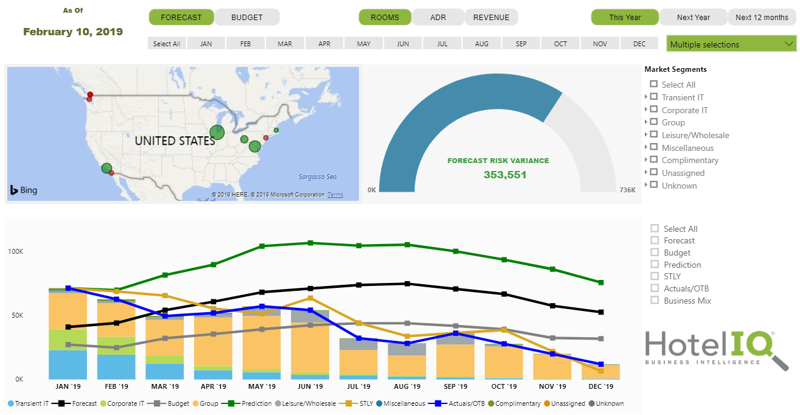This screenshot has height=415, width=800.
Task: Open the map Terms link
Action: (x=335, y=194)
